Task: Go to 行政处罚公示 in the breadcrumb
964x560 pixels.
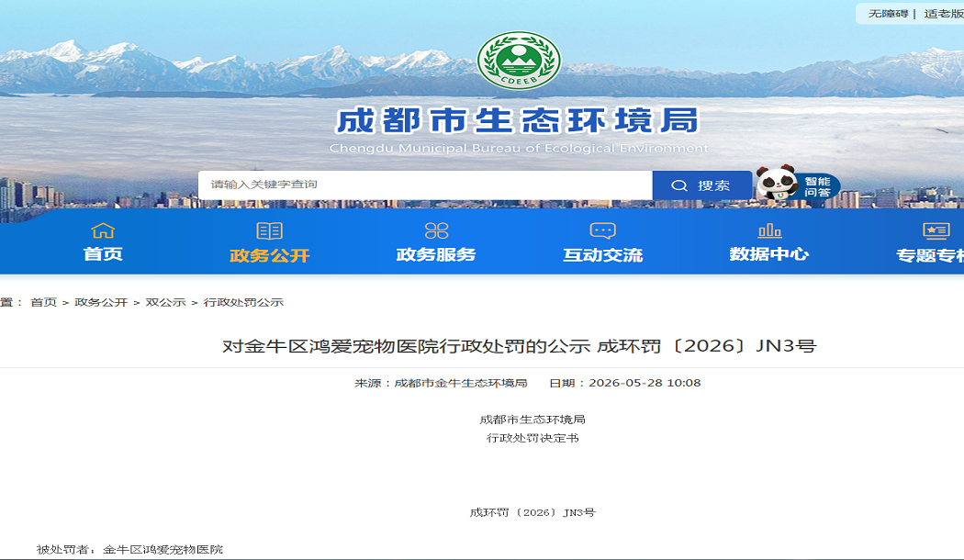Action: click(x=243, y=302)
